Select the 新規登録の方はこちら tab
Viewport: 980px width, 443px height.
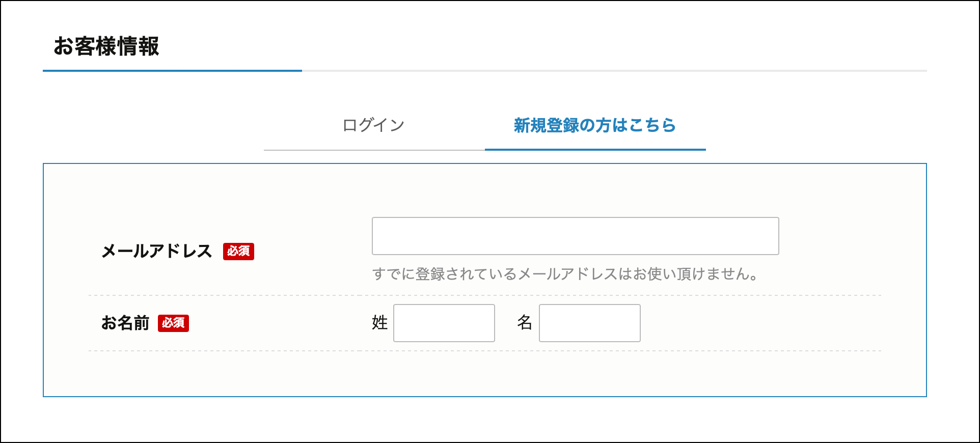pos(594,125)
